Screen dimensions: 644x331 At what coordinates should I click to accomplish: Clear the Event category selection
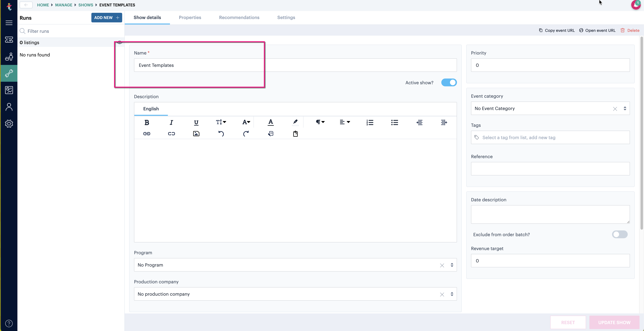(x=615, y=109)
